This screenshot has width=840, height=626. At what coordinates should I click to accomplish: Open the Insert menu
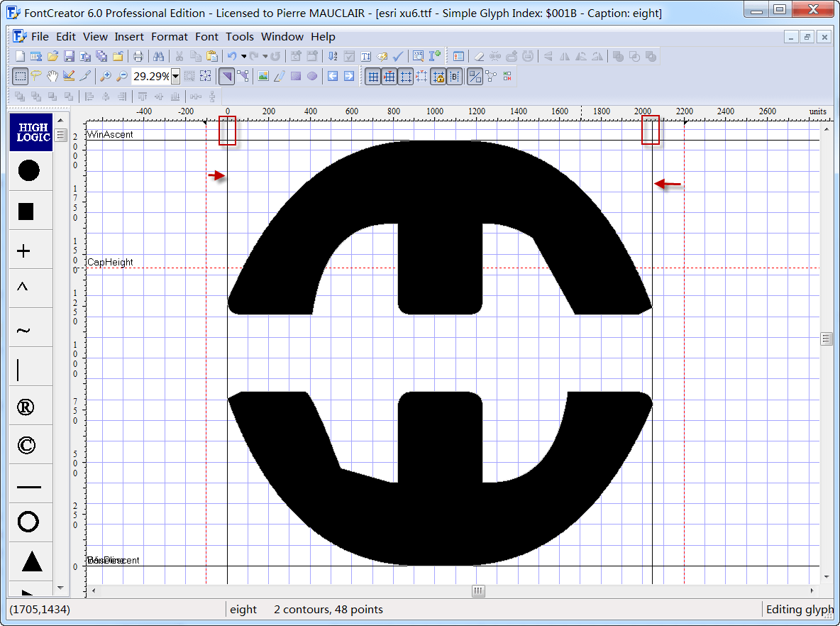click(129, 36)
